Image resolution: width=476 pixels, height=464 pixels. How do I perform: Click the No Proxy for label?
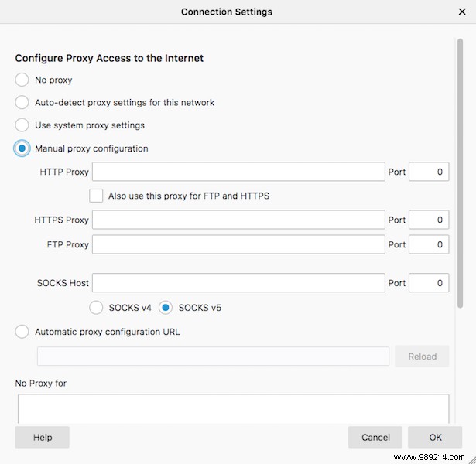tap(41, 384)
